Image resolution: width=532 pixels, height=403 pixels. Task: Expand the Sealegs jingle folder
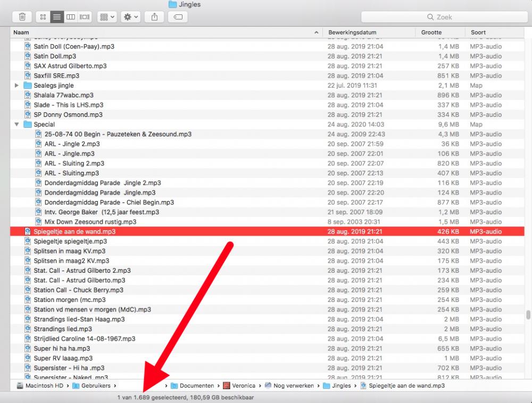[x=16, y=85]
